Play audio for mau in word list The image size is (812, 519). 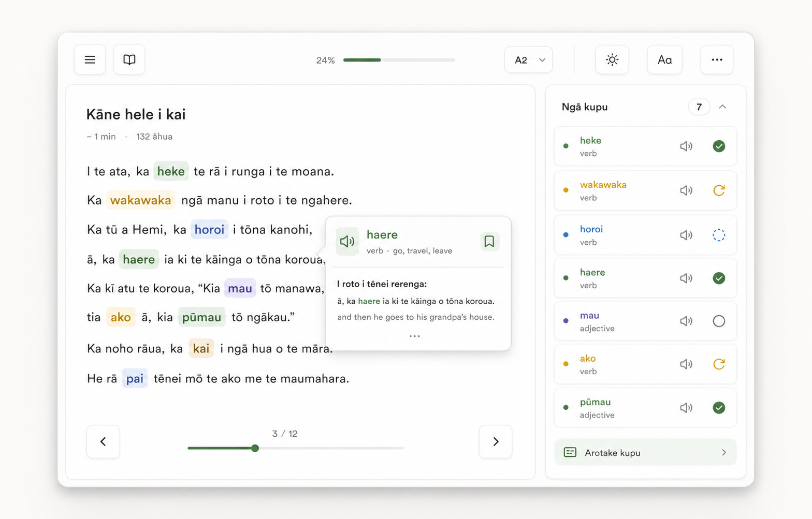[686, 321]
